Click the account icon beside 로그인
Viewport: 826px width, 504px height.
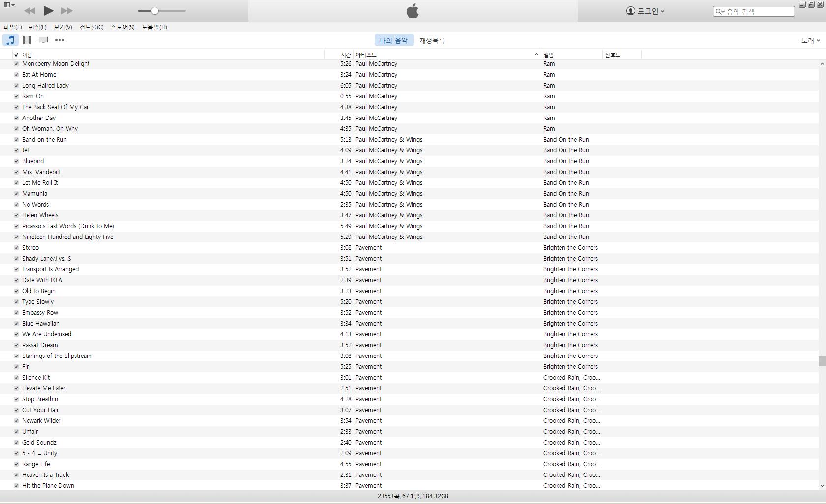[630, 11]
